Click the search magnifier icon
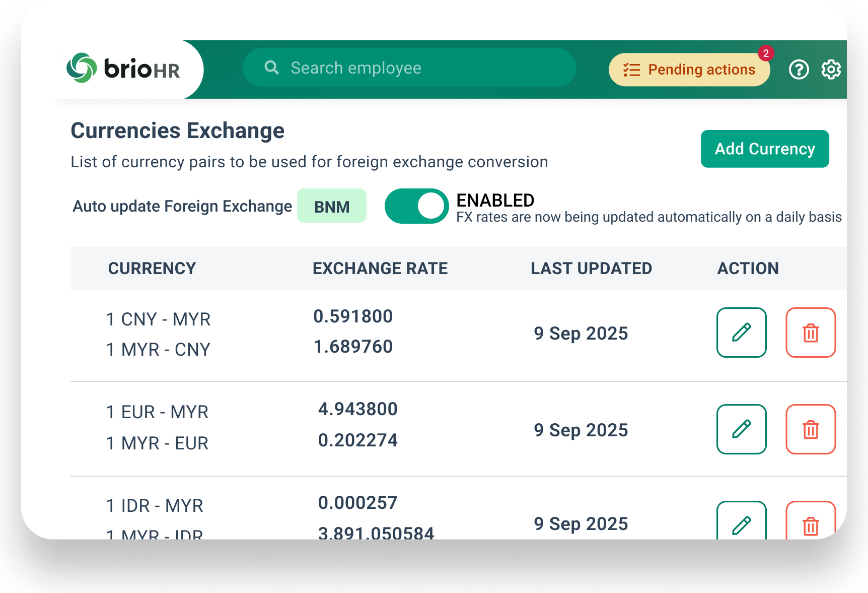868x593 pixels. (271, 68)
